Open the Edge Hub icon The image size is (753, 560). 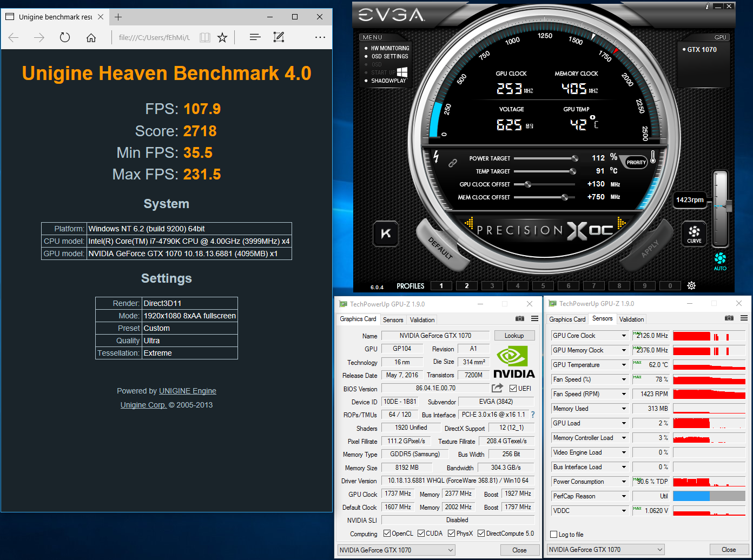[x=255, y=37]
